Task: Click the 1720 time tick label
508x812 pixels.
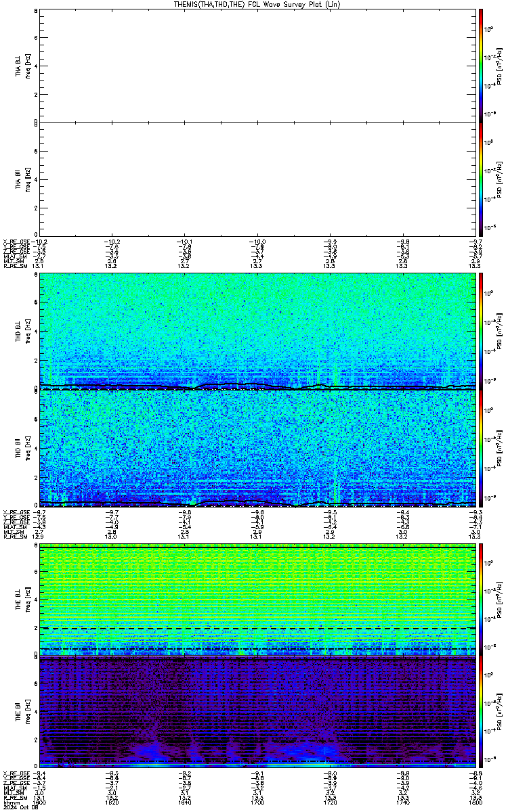Action: click(x=329, y=803)
